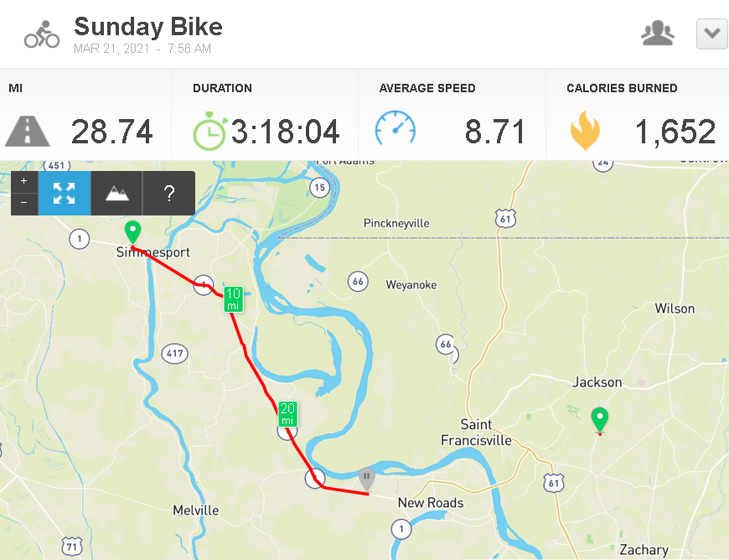The width and height of the screenshot is (729, 560).
Task: Select the 20 mi route marker
Action: [x=287, y=413]
